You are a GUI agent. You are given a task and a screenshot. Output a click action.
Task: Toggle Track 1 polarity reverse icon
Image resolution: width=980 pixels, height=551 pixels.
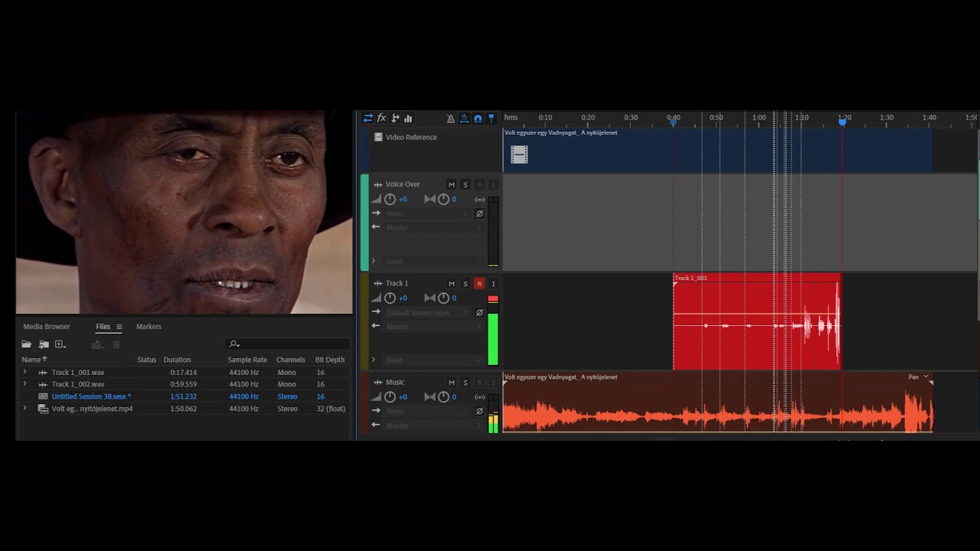[479, 312]
